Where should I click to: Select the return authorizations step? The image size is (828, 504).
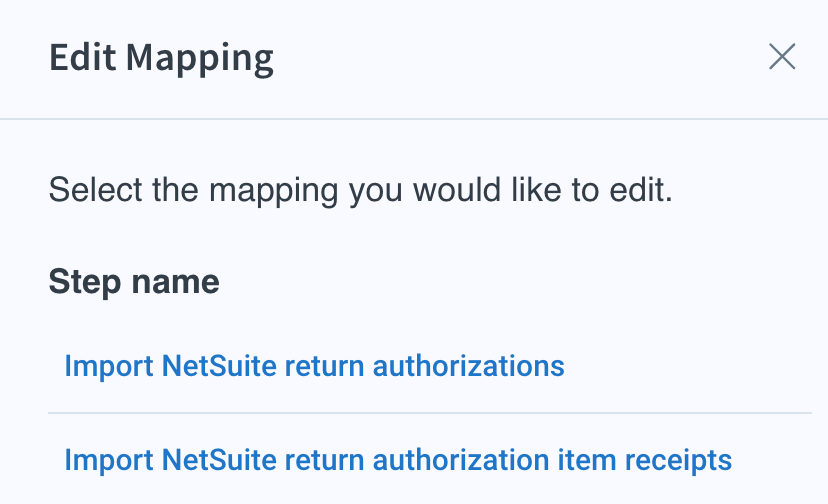[314, 366]
